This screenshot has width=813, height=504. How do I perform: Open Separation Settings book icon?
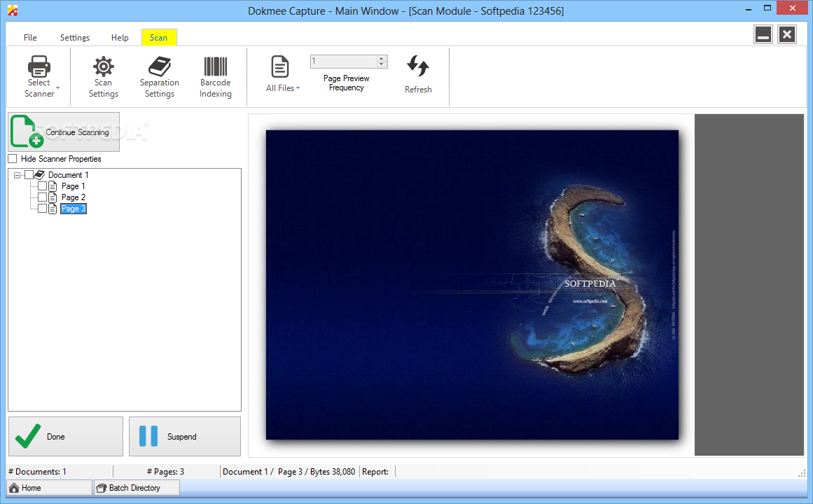(159, 66)
